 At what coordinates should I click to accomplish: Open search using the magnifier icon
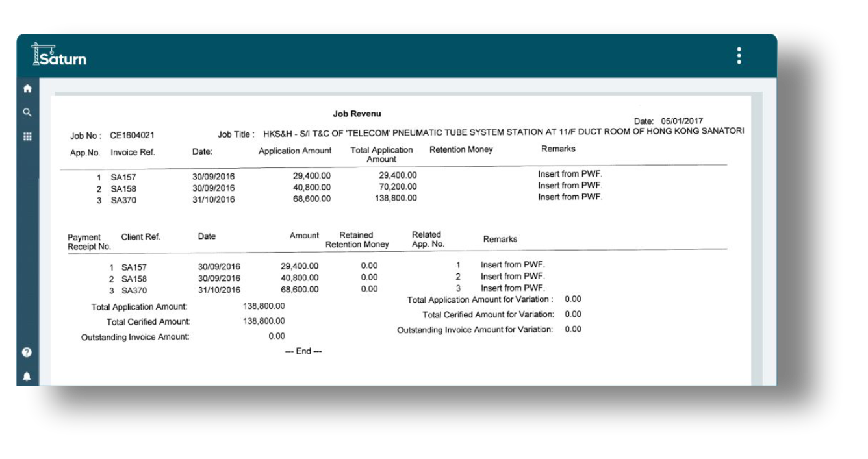click(26, 112)
